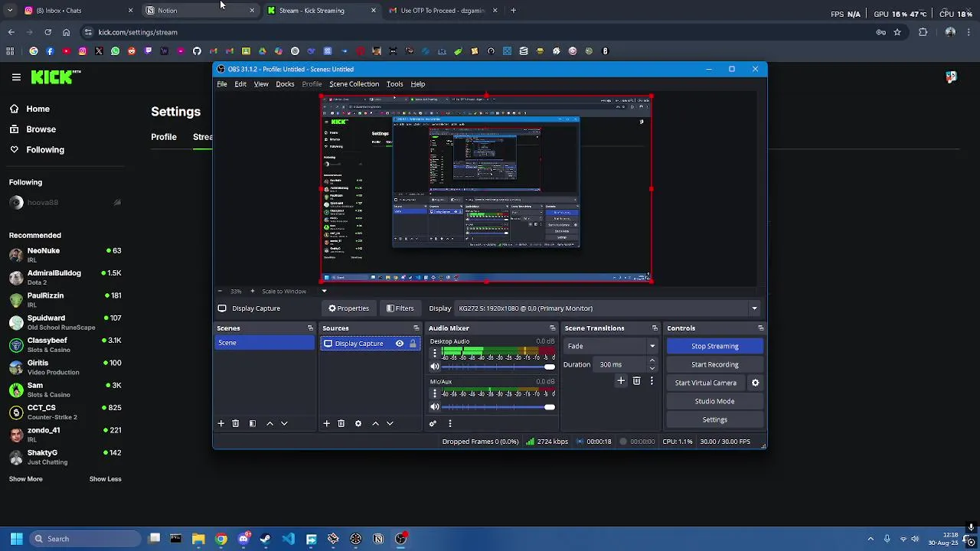Move source down with Sources down arrow
The height and width of the screenshot is (551, 980).
point(390,423)
